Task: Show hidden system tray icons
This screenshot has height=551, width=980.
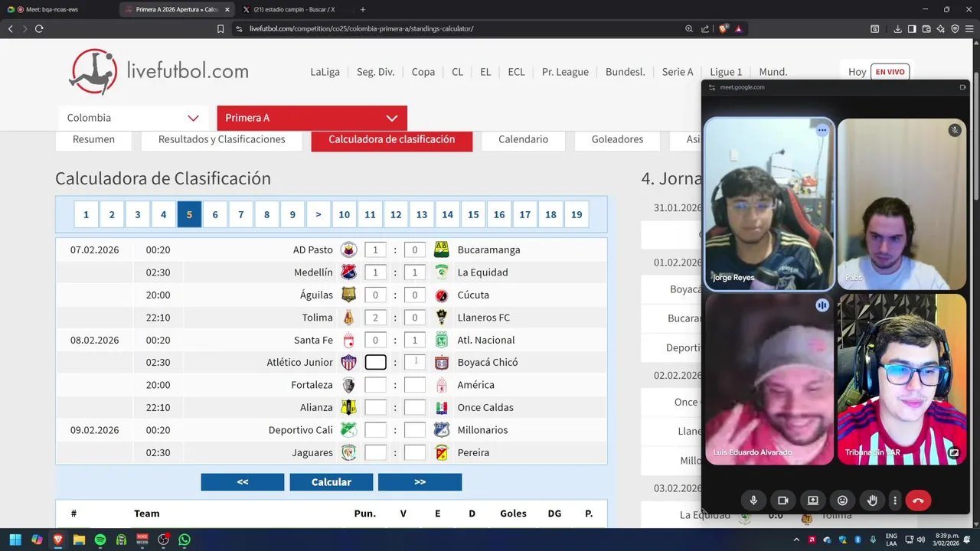Action: [x=798, y=540]
